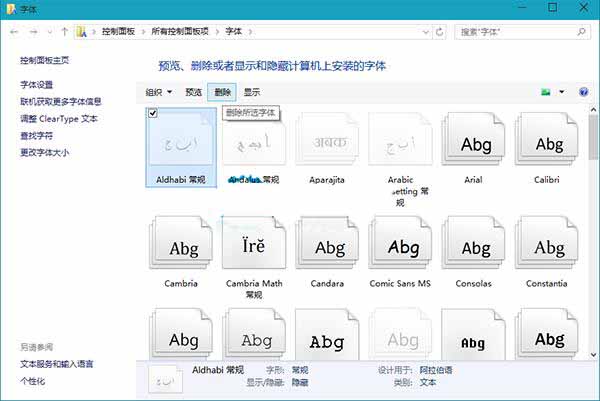The height and width of the screenshot is (401, 600).
Task: Open 调整 ClearType 文本 link
Action: click(x=59, y=118)
